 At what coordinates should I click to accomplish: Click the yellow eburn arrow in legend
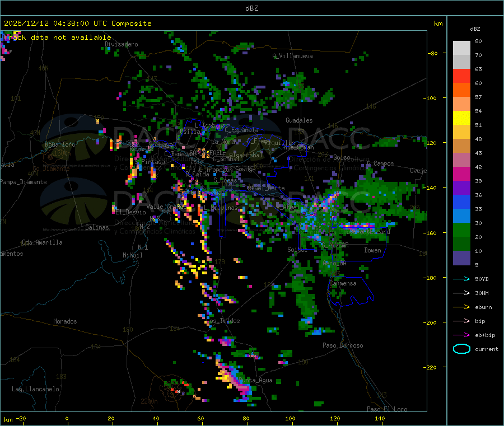point(461,307)
